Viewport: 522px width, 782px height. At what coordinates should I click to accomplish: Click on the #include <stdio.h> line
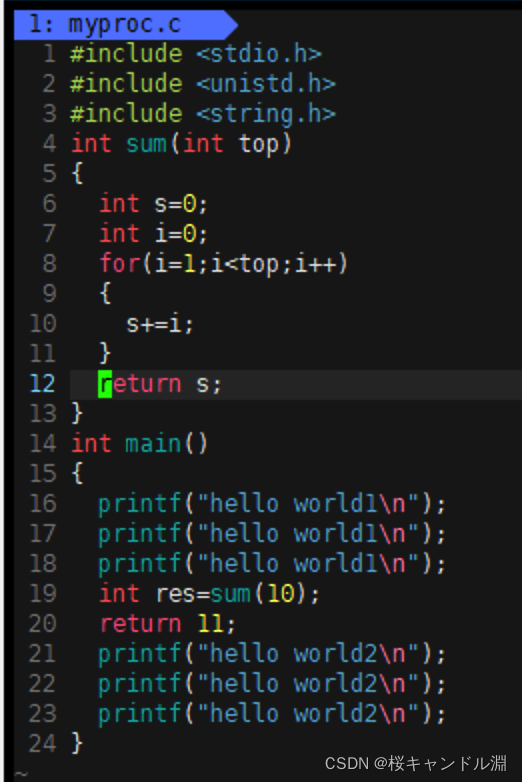(196, 54)
